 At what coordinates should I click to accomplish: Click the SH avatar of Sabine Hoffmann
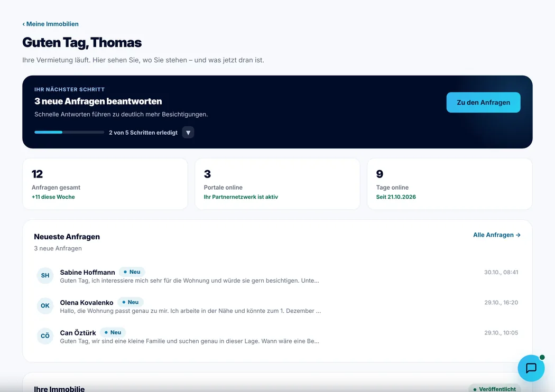[x=45, y=276]
